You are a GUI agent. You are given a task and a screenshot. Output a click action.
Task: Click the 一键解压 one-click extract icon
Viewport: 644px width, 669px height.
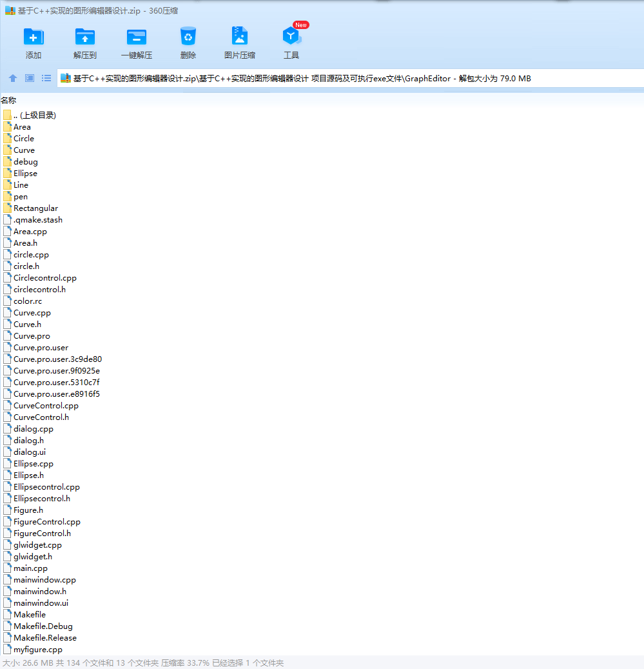[x=137, y=37]
